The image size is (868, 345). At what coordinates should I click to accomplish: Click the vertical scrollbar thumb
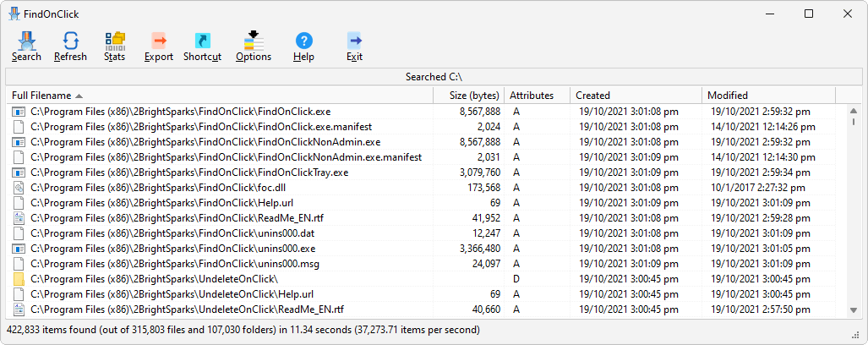[854, 121]
